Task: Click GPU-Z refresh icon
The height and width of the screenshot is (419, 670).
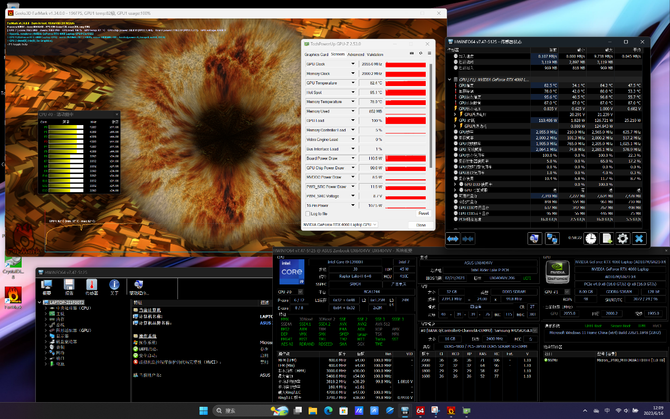Action: pyautogui.click(x=420, y=53)
